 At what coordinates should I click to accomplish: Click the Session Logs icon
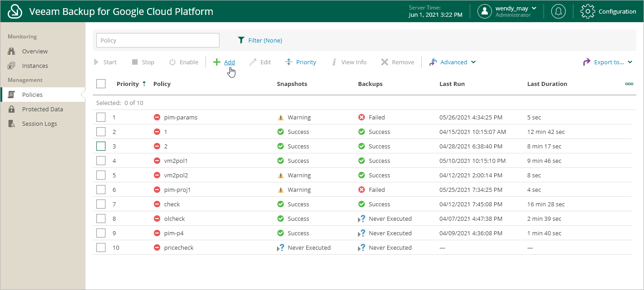coord(12,124)
